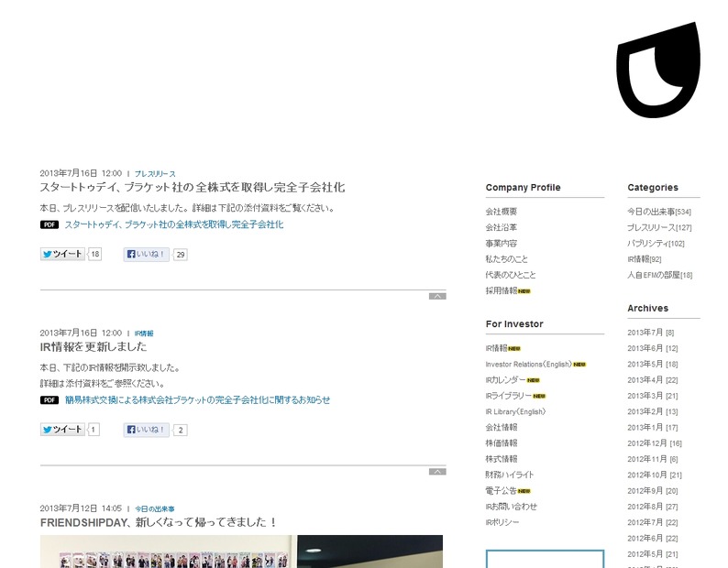
Task: Open post title スタートトゥデイ、ブラケット社の全株式を取得し完全子会社化
Action: (193, 188)
